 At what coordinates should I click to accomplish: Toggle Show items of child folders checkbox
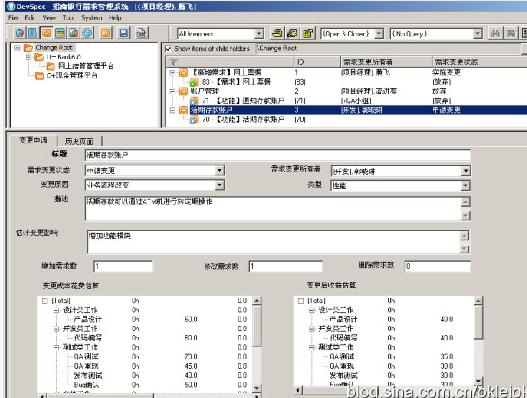168,49
